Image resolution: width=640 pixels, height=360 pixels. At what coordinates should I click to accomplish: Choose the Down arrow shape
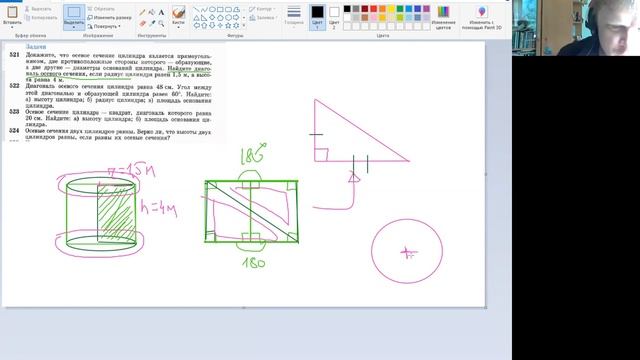[212, 26]
